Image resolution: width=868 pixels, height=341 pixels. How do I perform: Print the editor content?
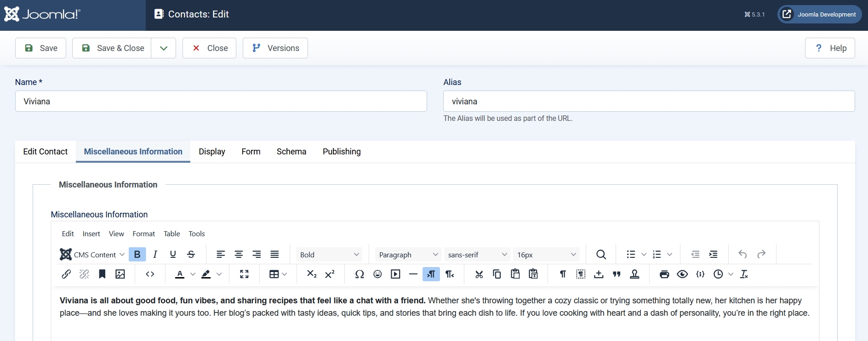pyautogui.click(x=664, y=274)
